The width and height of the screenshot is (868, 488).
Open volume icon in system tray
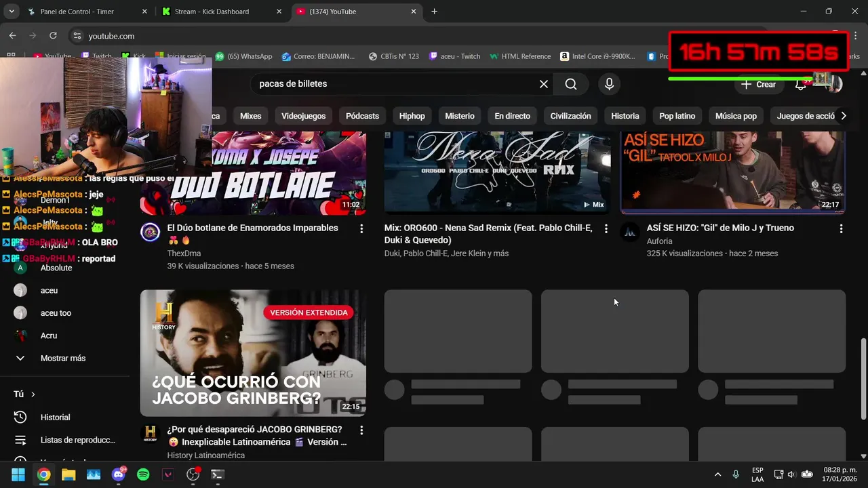[x=791, y=474]
